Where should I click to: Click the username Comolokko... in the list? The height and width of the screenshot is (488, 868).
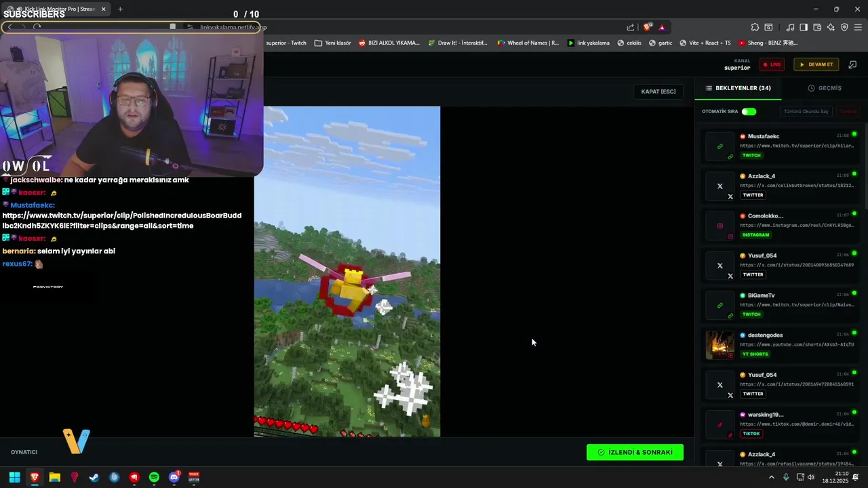(x=766, y=216)
